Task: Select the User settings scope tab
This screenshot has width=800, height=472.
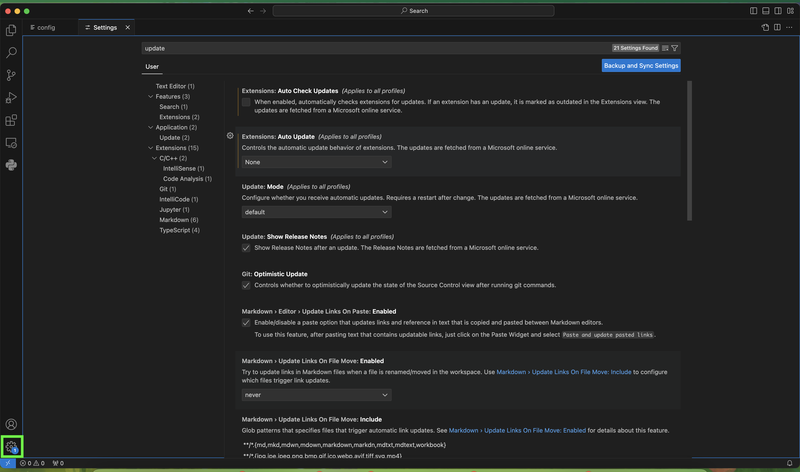Action: (x=152, y=67)
